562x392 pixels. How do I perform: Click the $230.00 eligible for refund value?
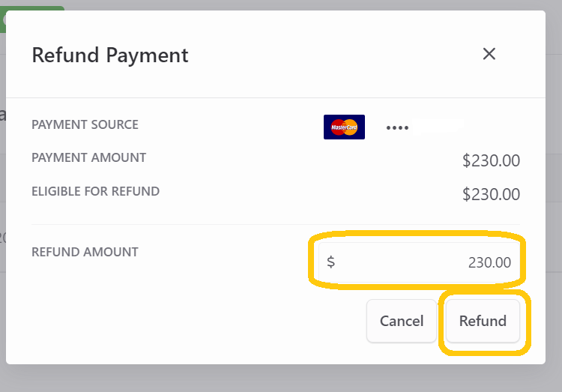pyautogui.click(x=491, y=194)
